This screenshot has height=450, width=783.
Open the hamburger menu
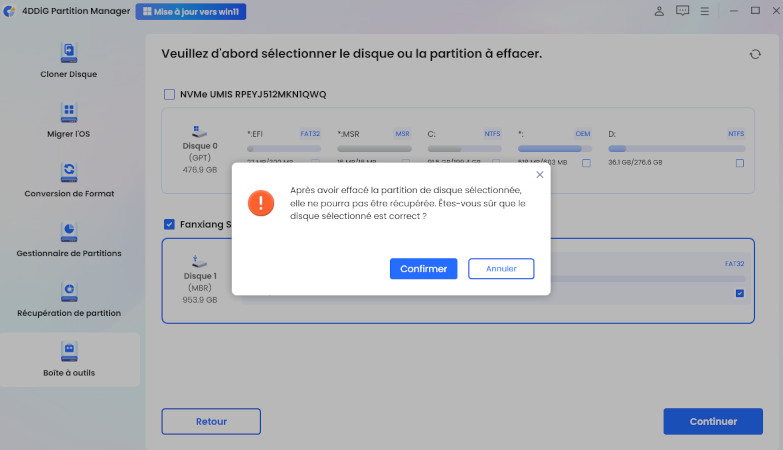705,11
